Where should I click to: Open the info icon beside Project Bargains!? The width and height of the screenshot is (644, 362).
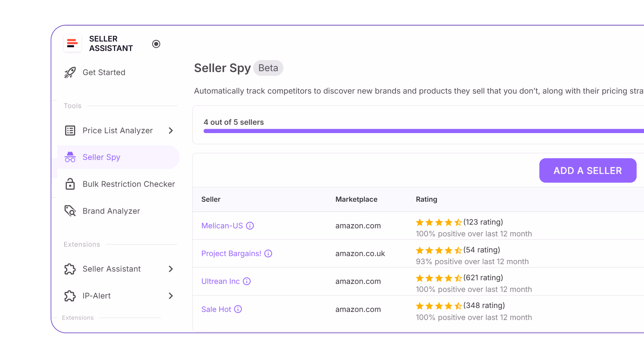click(x=268, y=253)
